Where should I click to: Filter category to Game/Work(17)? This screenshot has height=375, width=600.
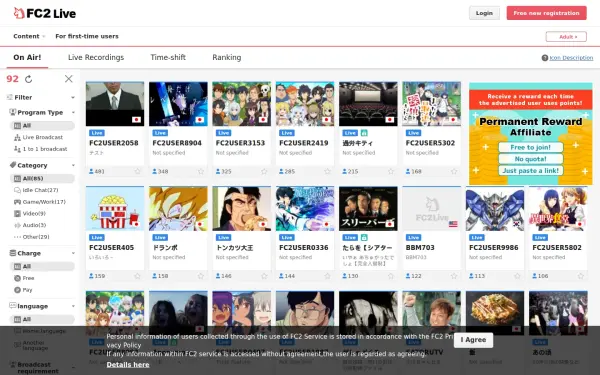40,202
